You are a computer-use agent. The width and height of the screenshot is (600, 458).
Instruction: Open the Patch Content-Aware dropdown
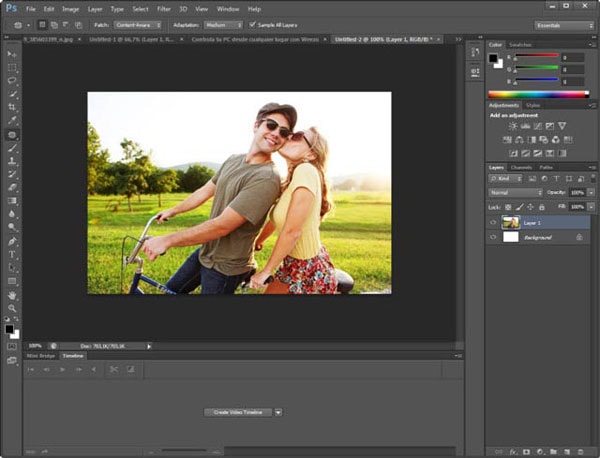(x=139, y=24)
